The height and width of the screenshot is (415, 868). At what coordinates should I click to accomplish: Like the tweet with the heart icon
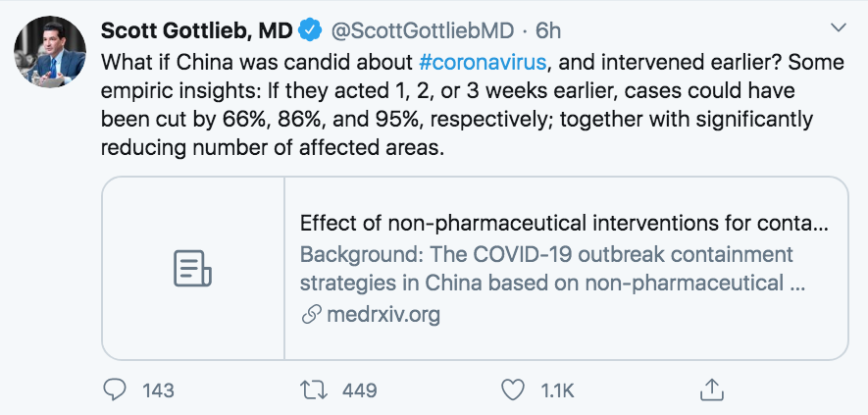click(x=513, y=390)
